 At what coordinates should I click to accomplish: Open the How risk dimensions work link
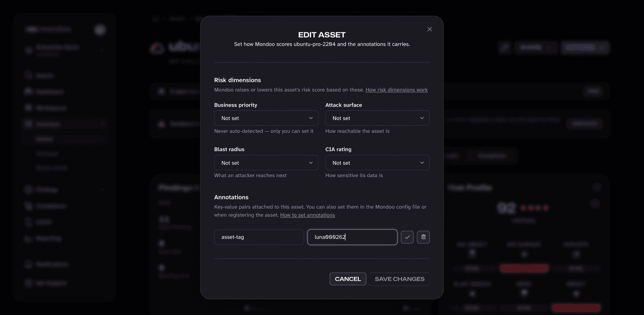pyautogui.click(x=397, y=90)
